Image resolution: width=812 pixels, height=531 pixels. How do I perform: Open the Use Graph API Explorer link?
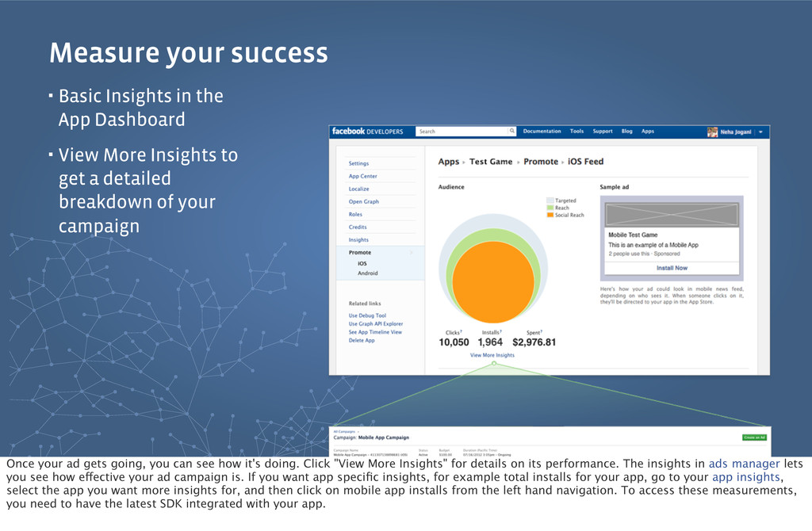(375, 324)
